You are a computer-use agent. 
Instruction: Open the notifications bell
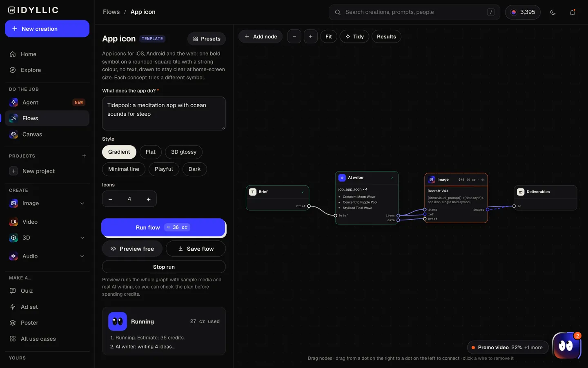pos(572,12)
